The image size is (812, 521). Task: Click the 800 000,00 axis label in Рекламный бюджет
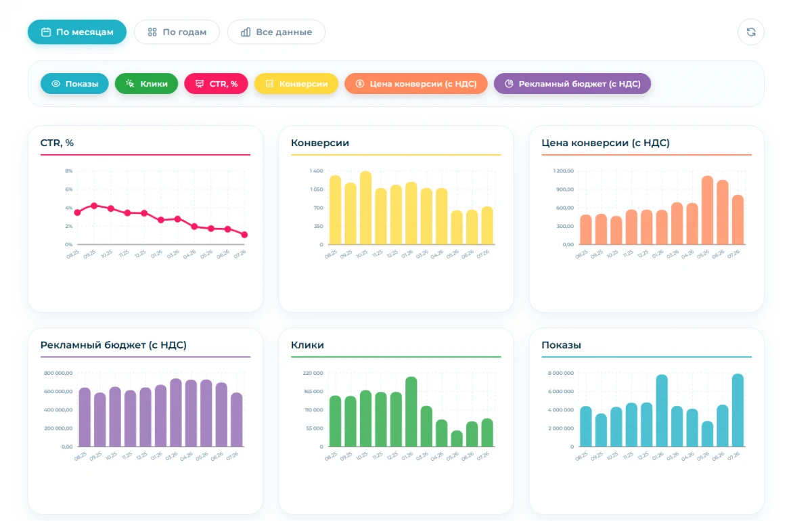pos(58,373)
